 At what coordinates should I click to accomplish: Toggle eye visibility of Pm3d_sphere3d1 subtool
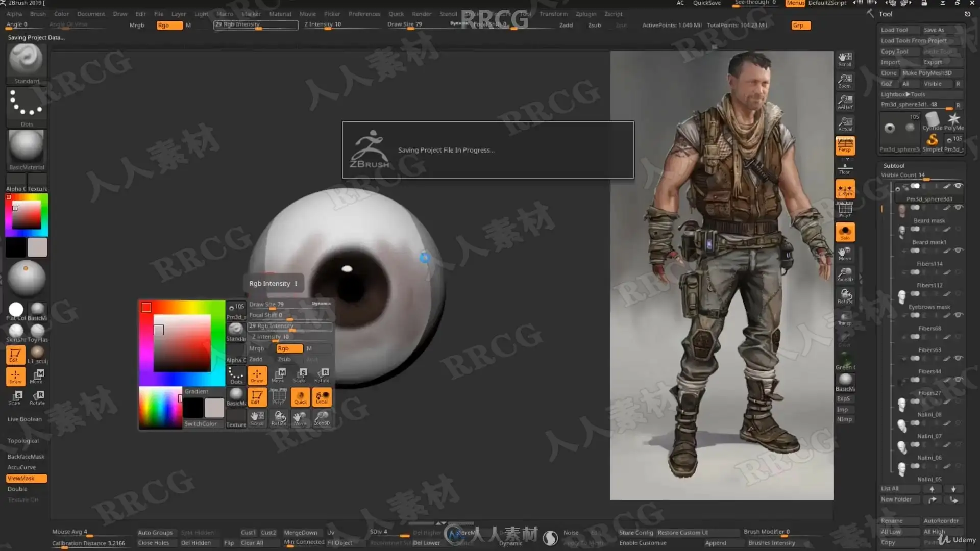point(958,186)
